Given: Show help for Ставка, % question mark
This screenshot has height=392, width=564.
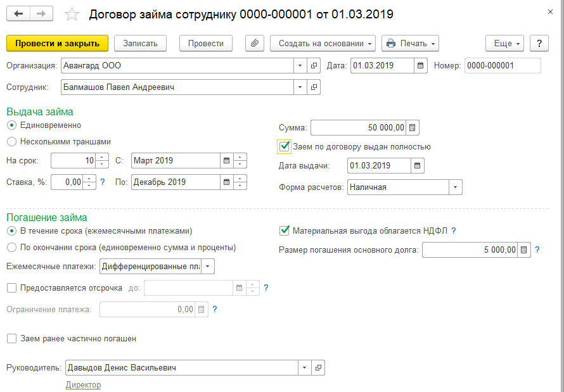Looking at the screenshot, I should point(103,182).
